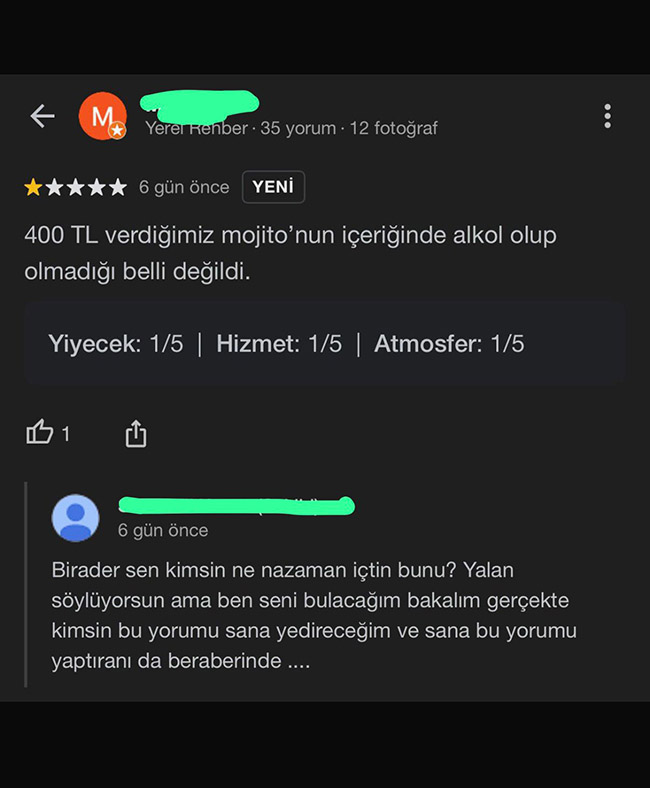Click the fifth grey rating star
The image size is (650, 788).
tap(118, 187)
